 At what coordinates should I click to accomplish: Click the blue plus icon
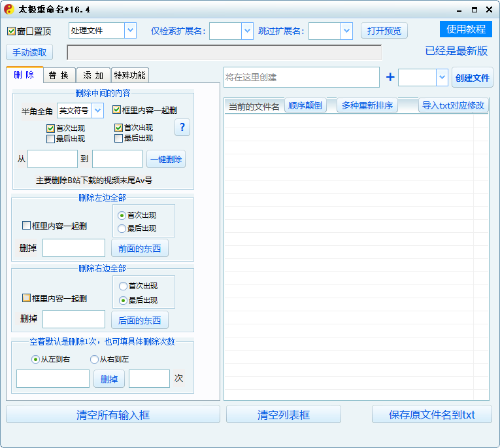coord(390,77)
